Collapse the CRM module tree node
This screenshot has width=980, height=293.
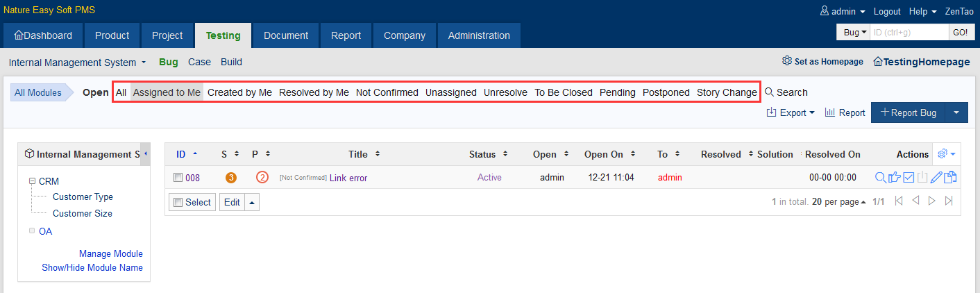32,181
